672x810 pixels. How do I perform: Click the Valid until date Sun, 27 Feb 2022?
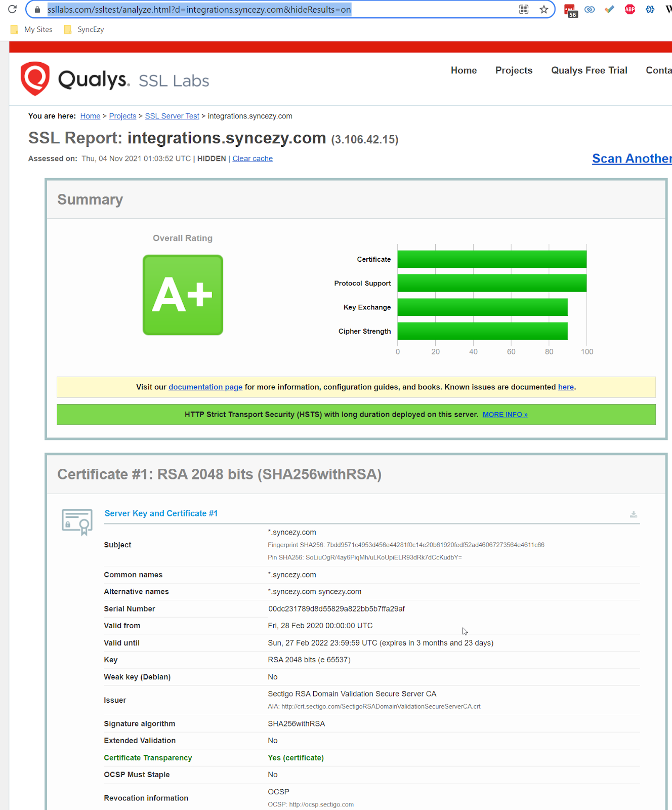coord(381,643)
